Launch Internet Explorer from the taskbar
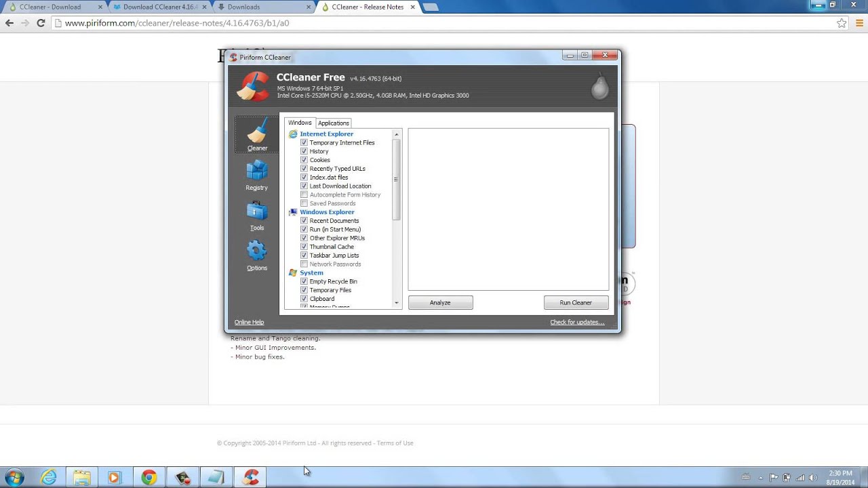This screenshot has height=488, width=868. pyautogui.click(x=49, y=478)
